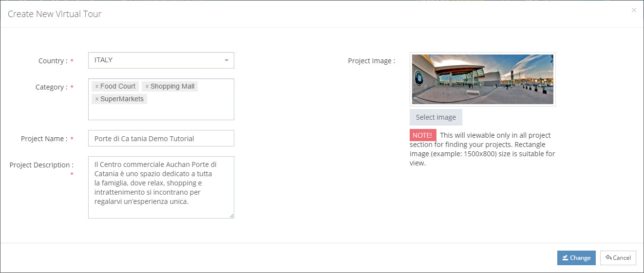The height and width of the screenshot is (273, 644).
Task: Save edits with the Change button
Action: pos(576,258)
